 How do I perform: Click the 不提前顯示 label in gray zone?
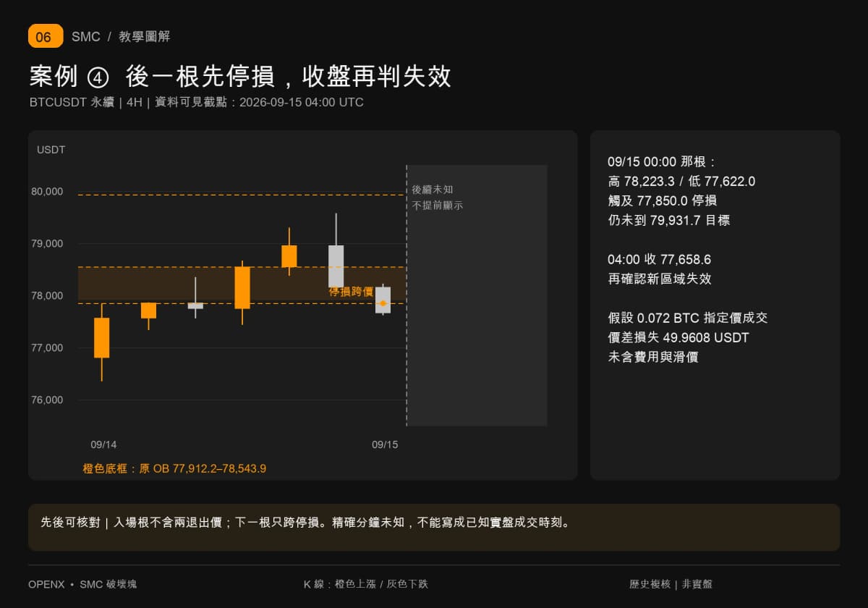pos(438,206)
